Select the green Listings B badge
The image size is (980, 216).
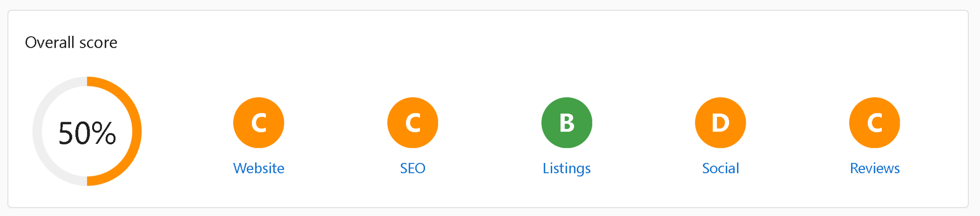[566, 123]
